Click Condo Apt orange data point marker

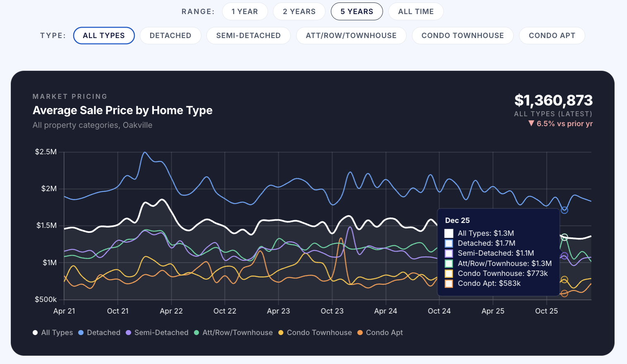[x=564, y=293]
